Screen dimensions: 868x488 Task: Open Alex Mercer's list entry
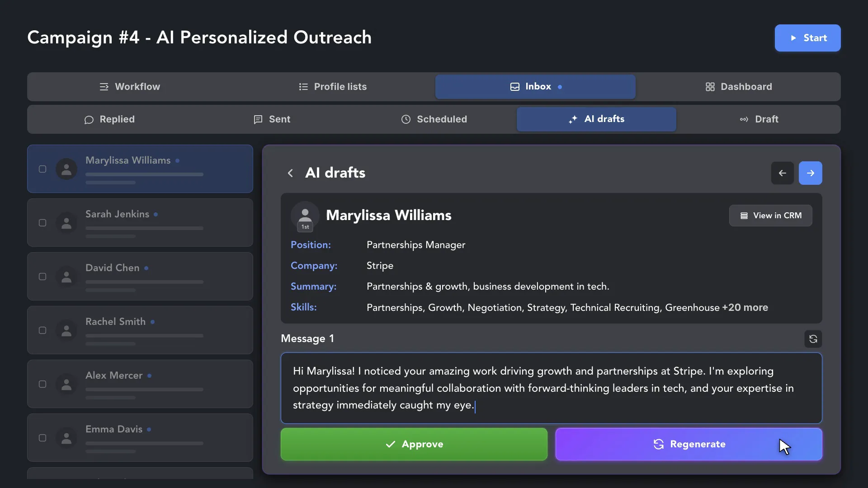point(140,384)
